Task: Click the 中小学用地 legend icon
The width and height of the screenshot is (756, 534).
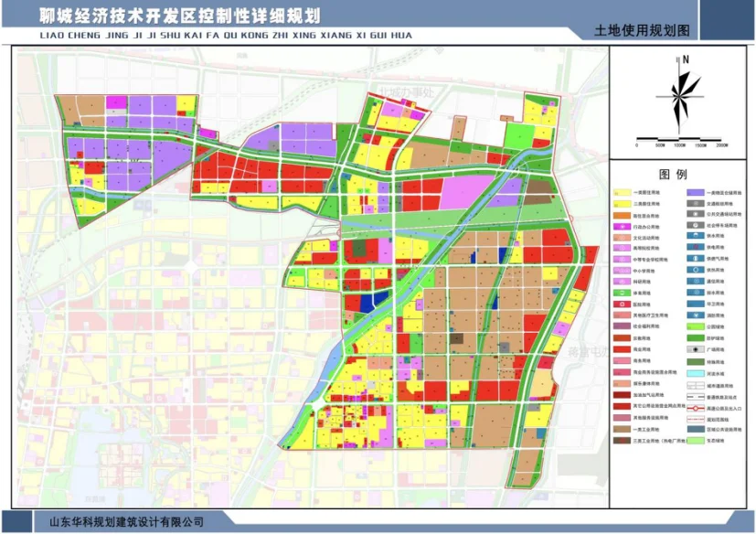Action: tap(623, 270)
